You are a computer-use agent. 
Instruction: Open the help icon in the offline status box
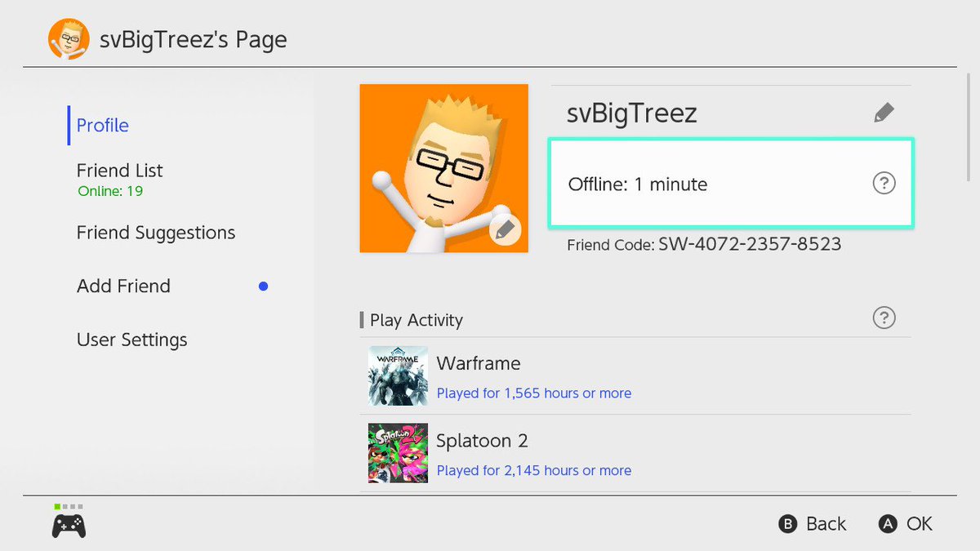pos(884,184)
